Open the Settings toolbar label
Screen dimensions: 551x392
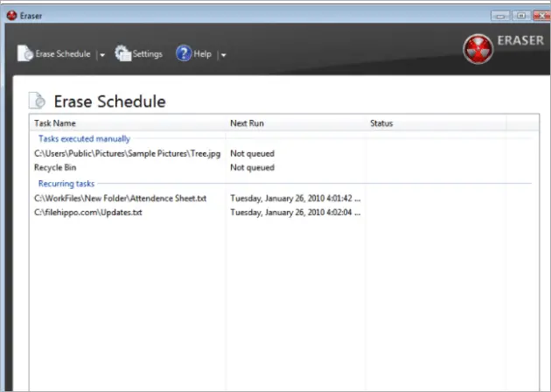[147, 54]
